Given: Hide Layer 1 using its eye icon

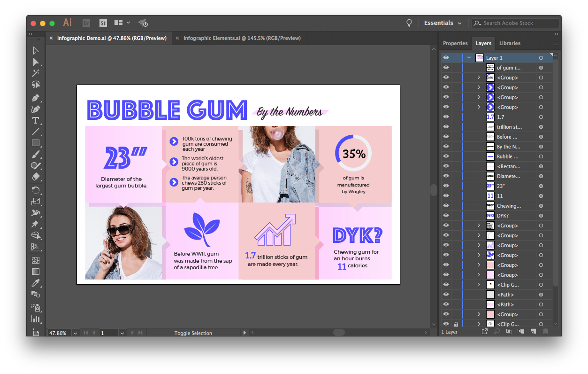Looking at the screenshot, I should (446, 58).
